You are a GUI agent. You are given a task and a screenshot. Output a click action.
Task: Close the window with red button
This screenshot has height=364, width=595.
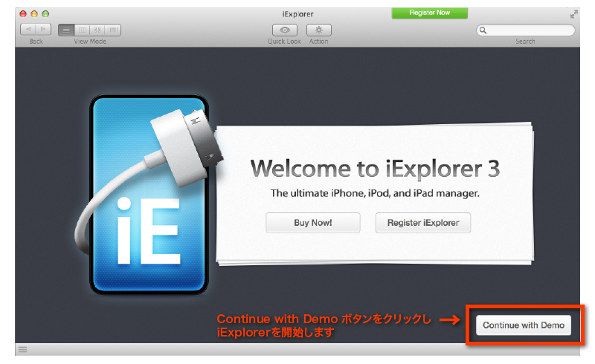click(x=23, y=13)
